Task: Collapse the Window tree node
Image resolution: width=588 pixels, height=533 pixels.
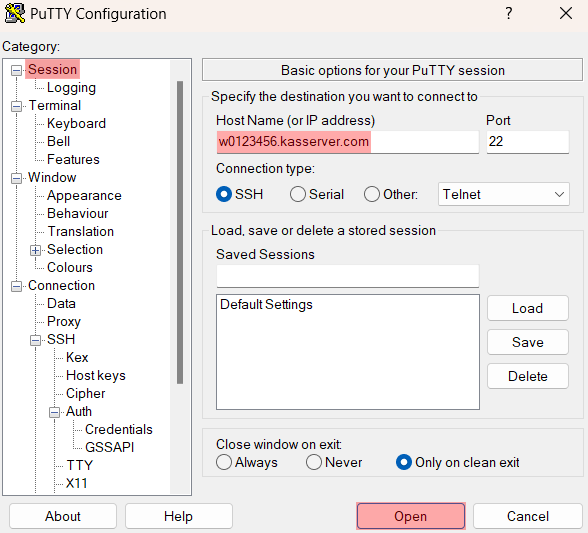Action: (16, 178)
